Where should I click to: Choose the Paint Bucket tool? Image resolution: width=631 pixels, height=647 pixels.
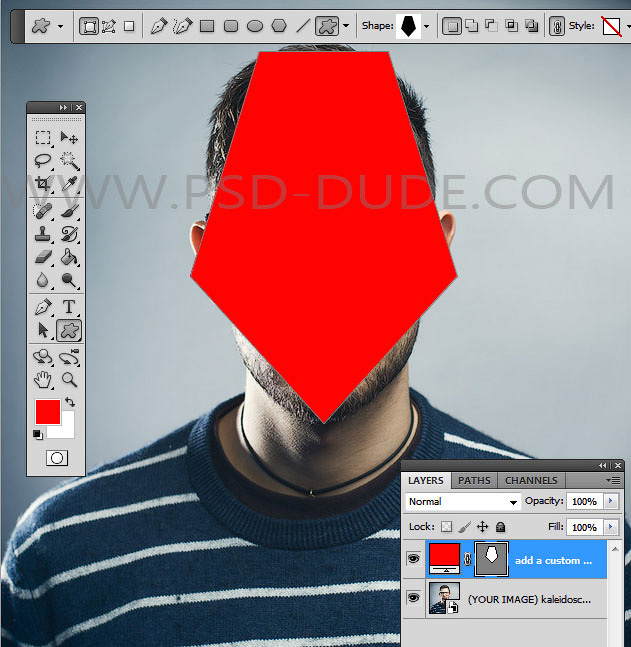point(69,258)
